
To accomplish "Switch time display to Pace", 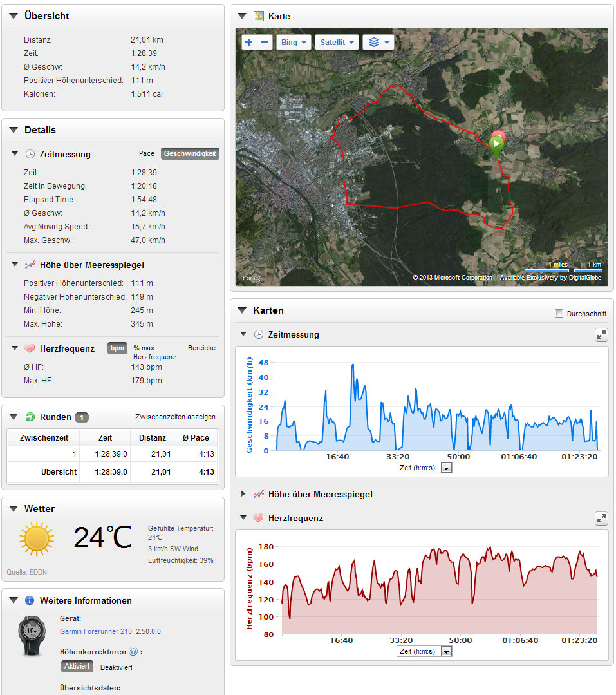I will (x=147, y=154).
